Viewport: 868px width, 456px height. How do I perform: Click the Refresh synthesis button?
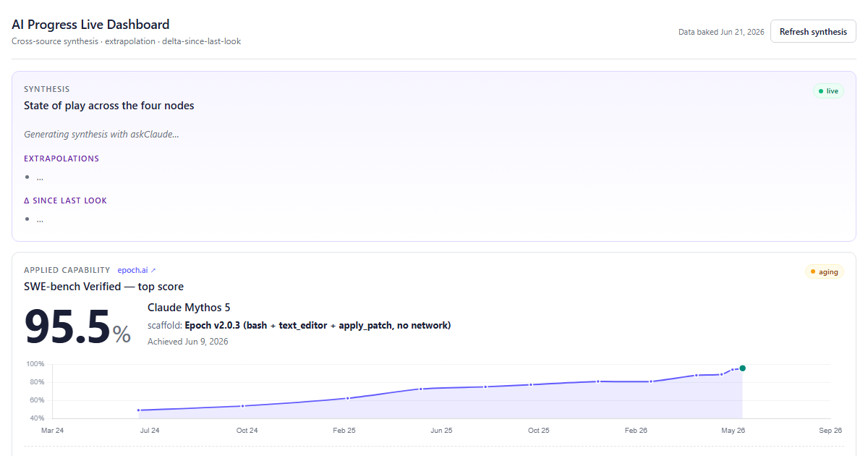[x=813, y=32]
